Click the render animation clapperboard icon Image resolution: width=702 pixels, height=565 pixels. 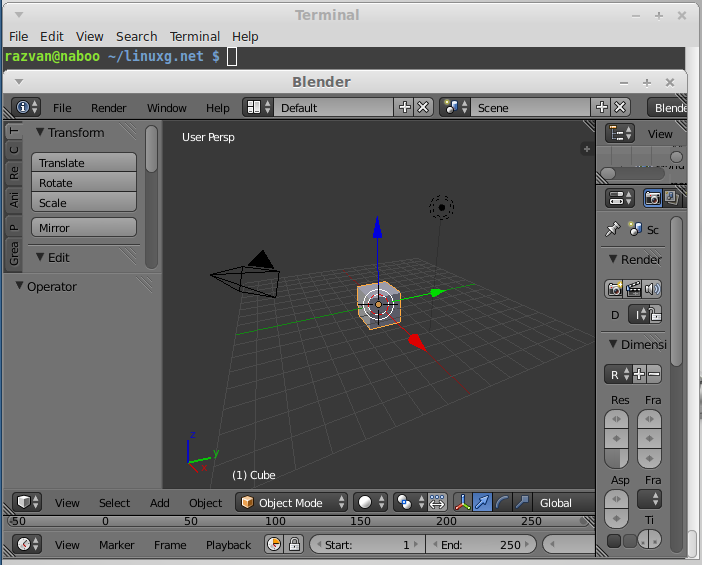coord(634,289)
